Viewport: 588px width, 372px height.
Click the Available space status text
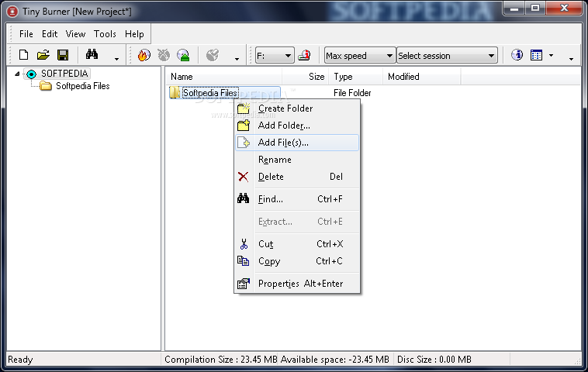335,360
